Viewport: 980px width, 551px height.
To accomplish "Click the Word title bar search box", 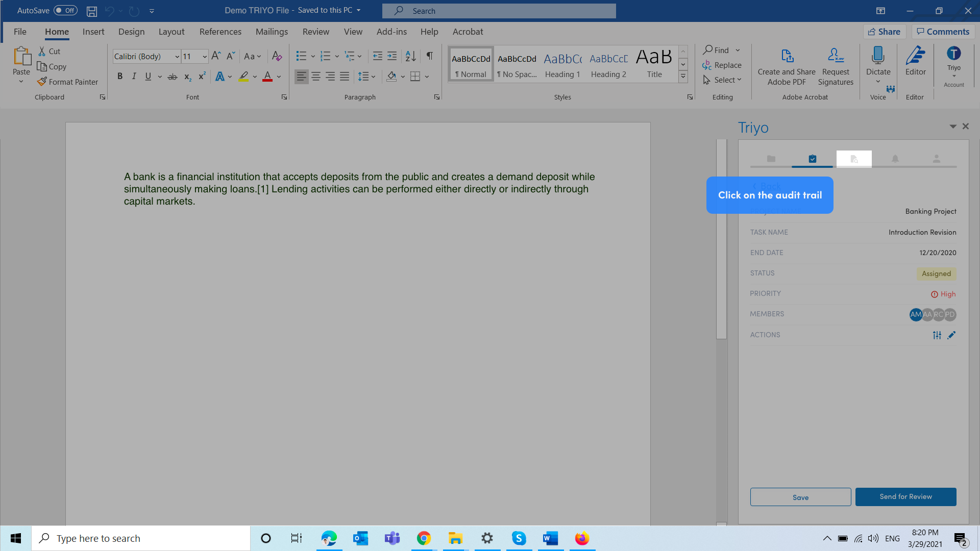I will pyautogui.click(x=499, y=11).
